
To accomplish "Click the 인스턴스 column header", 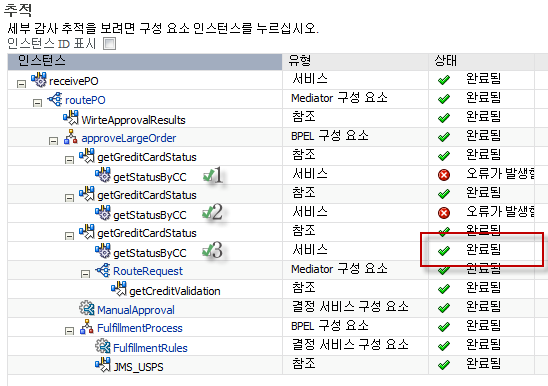I will tap(145, 62).
